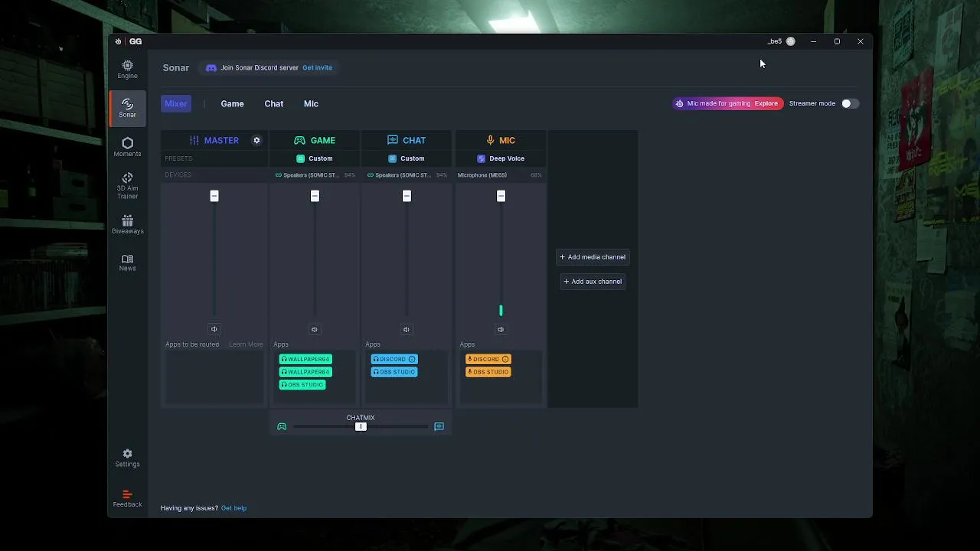Open the 3D Aim Trainer
Viewport: 980px width, 551px height.
[127, 185]
